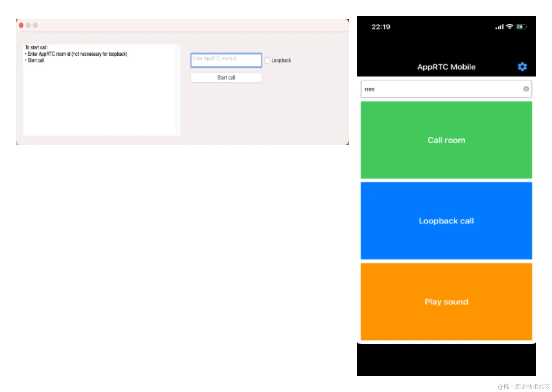Tap the green Call room button

(446, 140)
